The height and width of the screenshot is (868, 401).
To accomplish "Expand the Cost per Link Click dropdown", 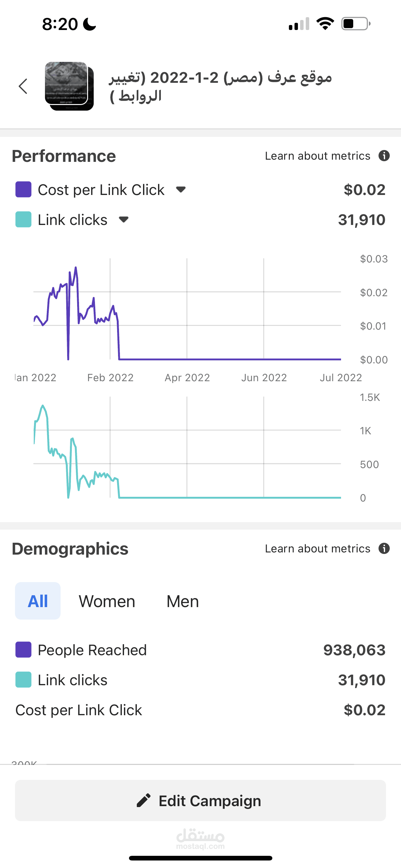I will point(181,190).
